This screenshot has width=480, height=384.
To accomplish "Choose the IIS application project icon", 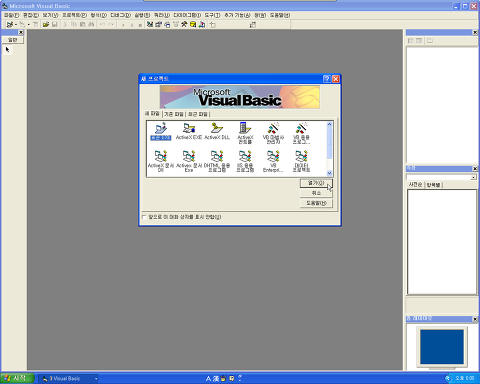I will (245, 161).
